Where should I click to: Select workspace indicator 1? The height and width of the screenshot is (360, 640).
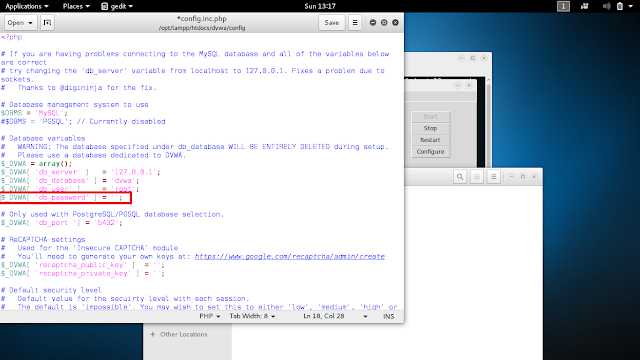click(563, 6)
